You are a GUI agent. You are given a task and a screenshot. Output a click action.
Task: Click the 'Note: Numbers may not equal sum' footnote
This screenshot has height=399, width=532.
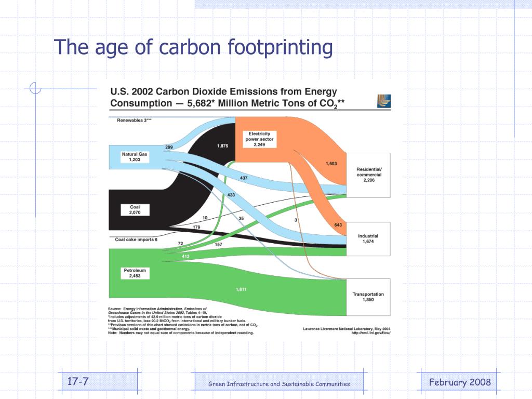pyautogui.click(x=181, y=333)
